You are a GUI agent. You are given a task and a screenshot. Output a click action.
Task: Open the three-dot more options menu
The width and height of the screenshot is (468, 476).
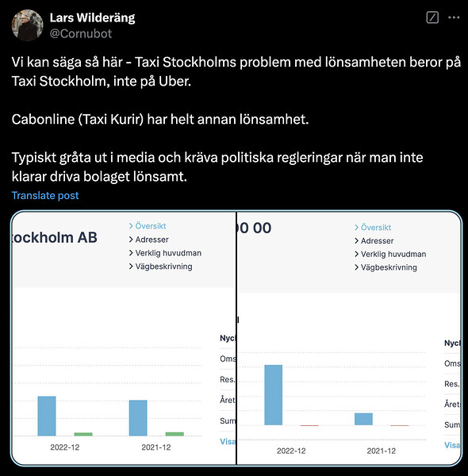(454, 17)
